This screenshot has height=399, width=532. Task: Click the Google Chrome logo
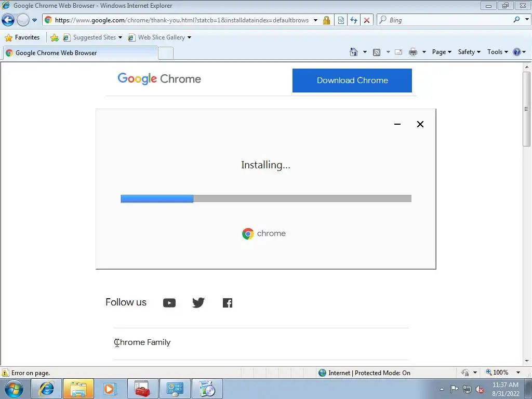point(159,79)
